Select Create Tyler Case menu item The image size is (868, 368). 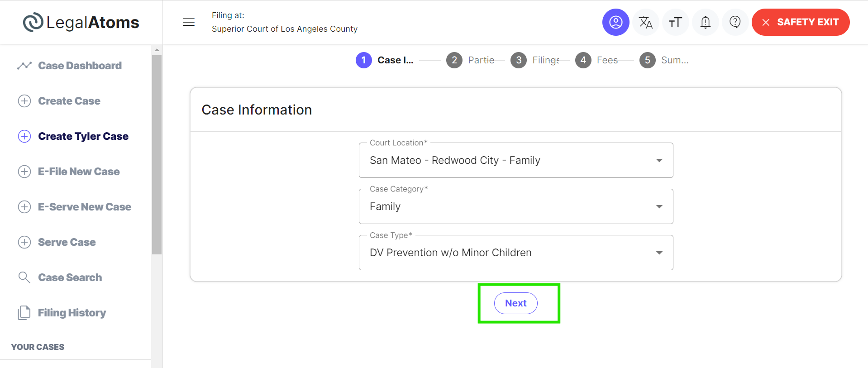tap(83, 136)
